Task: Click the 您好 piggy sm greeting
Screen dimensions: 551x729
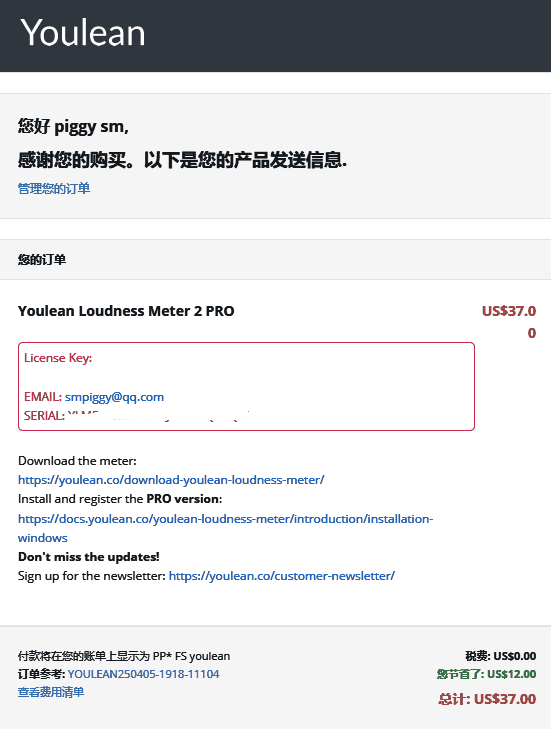Action: (73, 126)
